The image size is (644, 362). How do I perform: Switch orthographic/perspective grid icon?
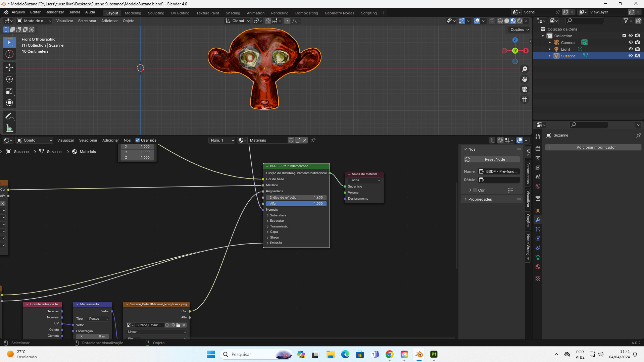tap(525, 99)
